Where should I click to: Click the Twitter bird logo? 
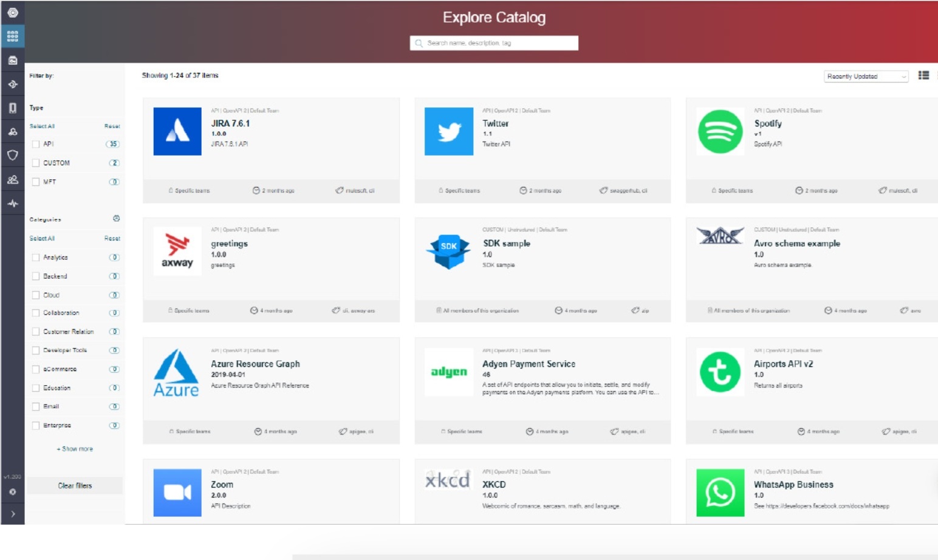tap(449, 131)
